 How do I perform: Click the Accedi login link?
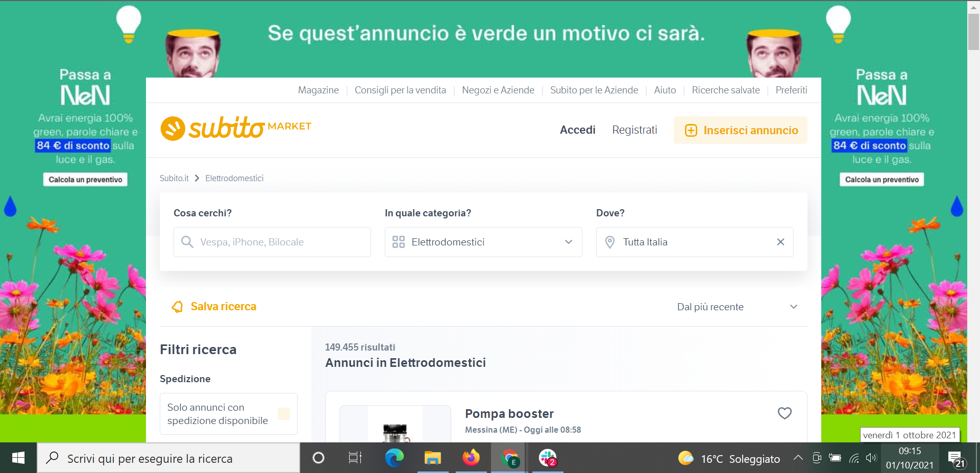[x=577, y=130]
